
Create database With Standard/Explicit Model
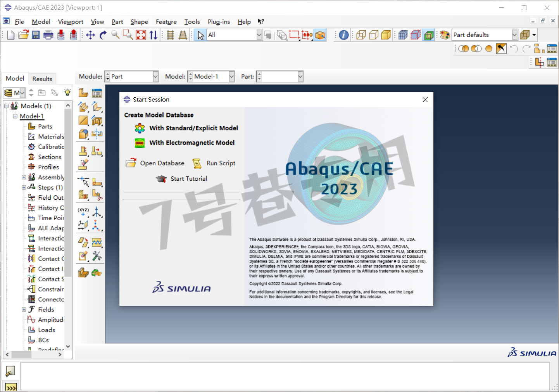point(194,128)
